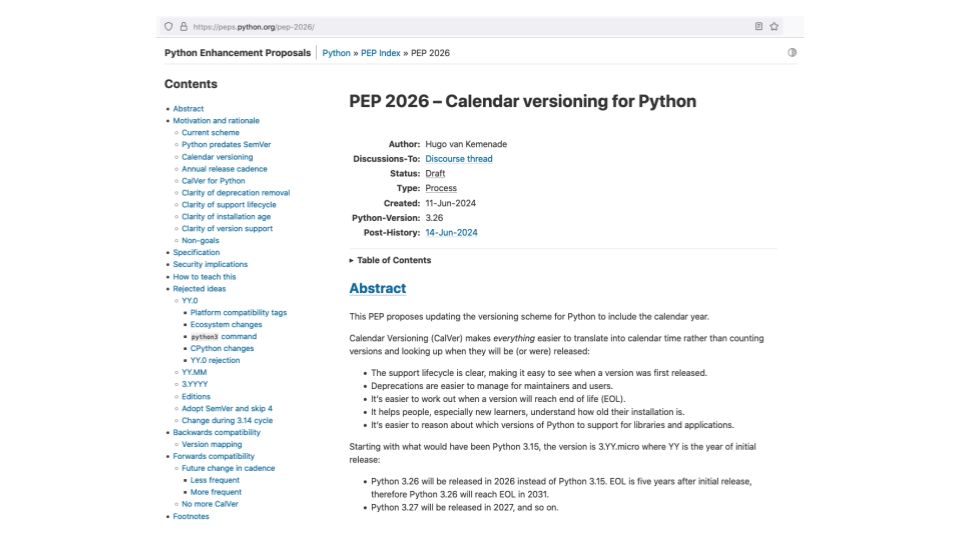This screenshot has height=540, width=960.
Task: Go to No more CalVer entry
Action: 209,504
